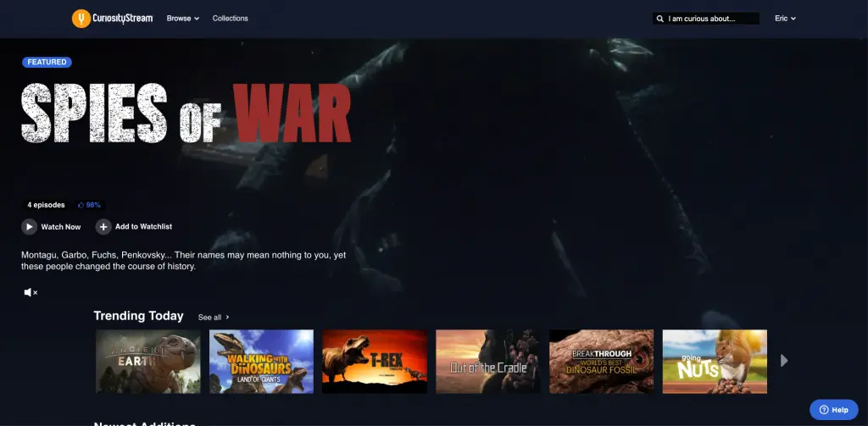868x426 pixels.
Task: Open Walking with Dinosaurs Land of Giants
Action: click(x=261, y=362)
